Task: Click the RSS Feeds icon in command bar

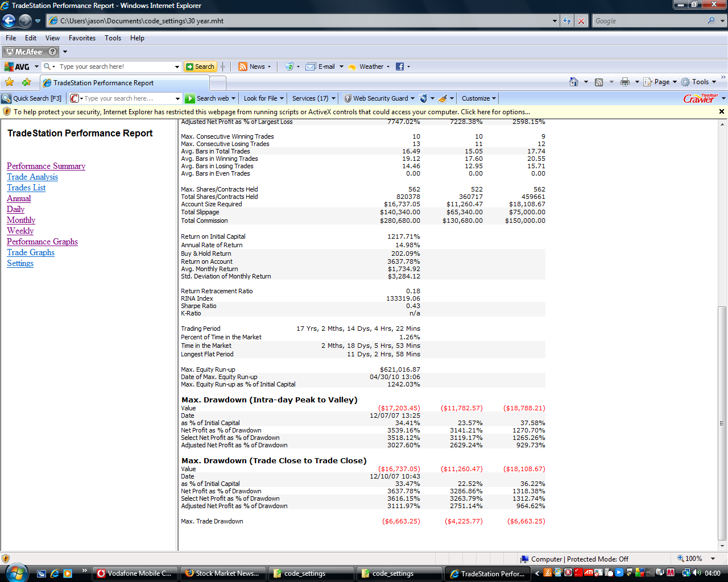Action: click(x=599, y=82)
